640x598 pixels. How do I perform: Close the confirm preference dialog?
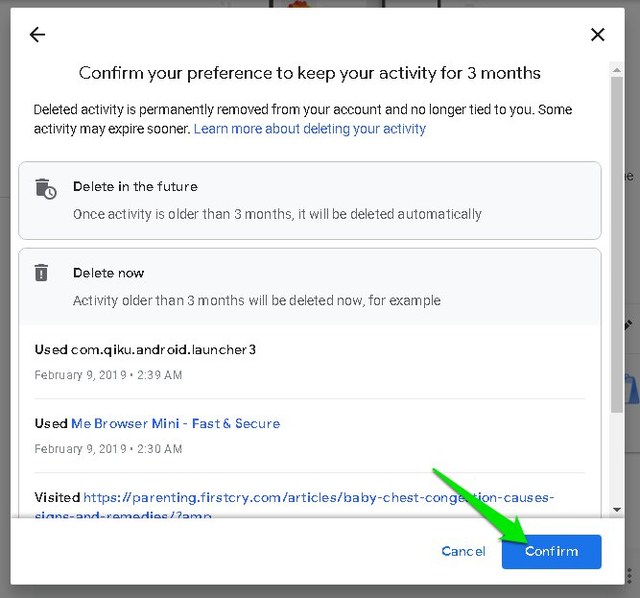click(x=598, y=35)
